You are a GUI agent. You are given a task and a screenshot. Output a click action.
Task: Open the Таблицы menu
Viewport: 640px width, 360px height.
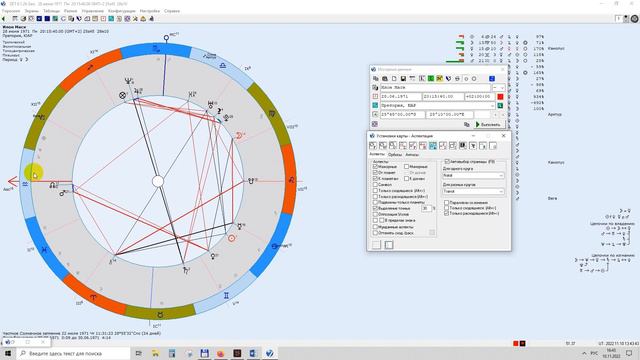51,11
